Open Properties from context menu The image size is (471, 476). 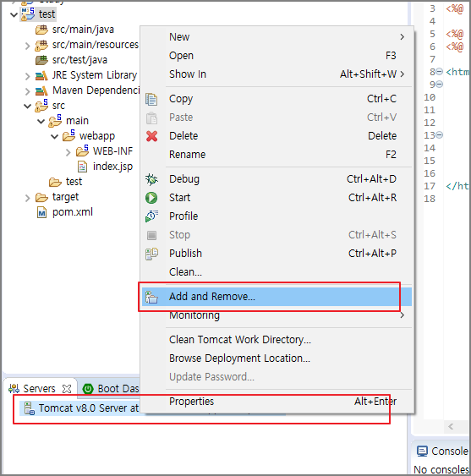(277, 402)
